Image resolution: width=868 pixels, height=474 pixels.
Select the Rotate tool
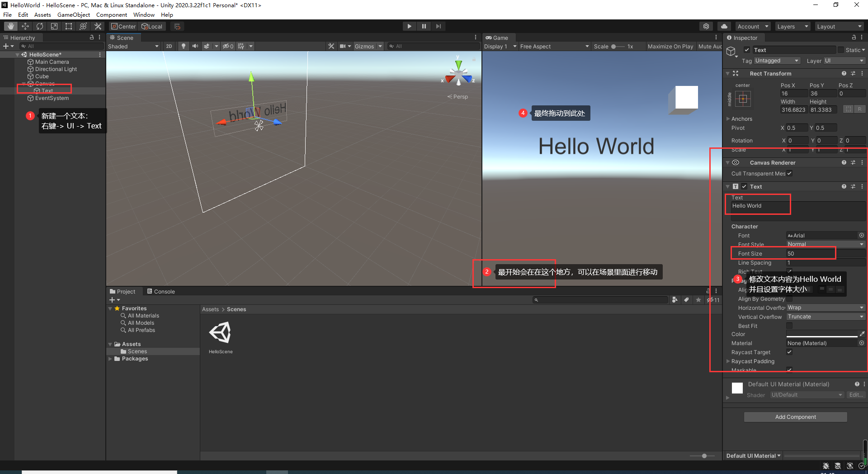click(40, 26)
